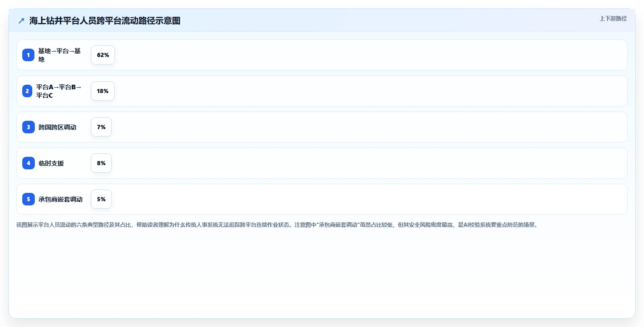Click the 8% value chip
644x327 pixels.
[x=101, y=163]
